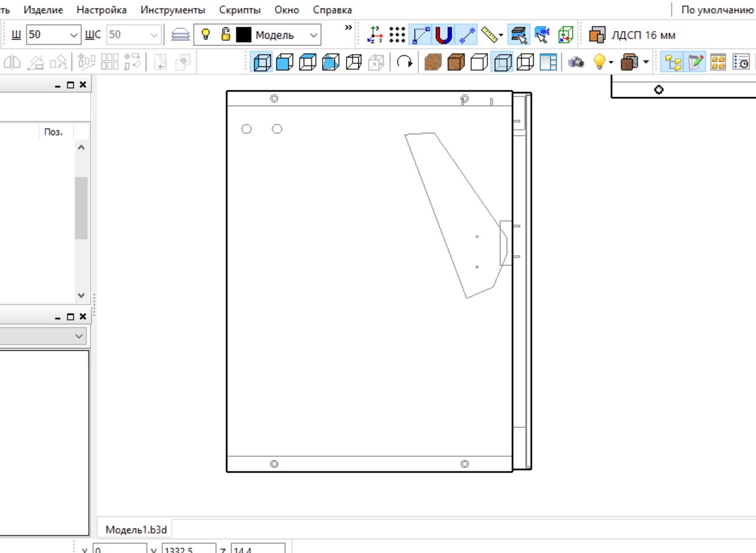The image size is (756, 553).
Task: Click the layers stack icon
Action: (x=180, y=35)
